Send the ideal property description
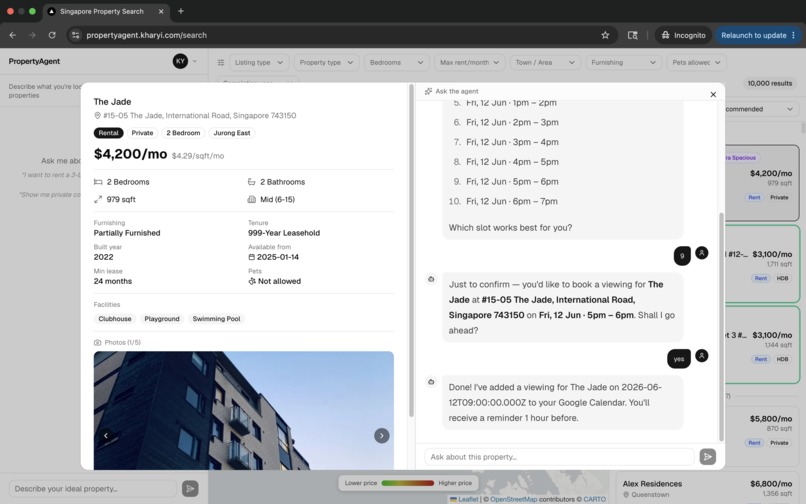 pos(190,489)
